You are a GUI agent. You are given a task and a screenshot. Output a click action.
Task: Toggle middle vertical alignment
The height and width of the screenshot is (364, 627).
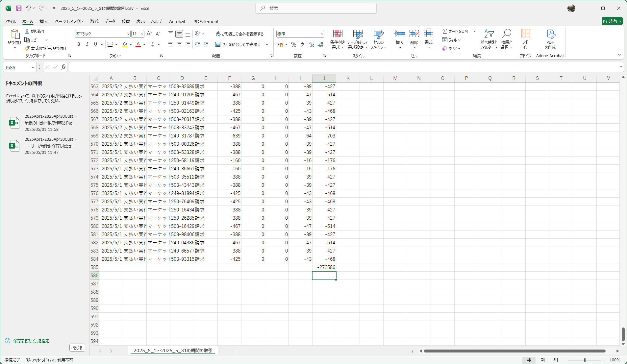click(x=179, y=34)
